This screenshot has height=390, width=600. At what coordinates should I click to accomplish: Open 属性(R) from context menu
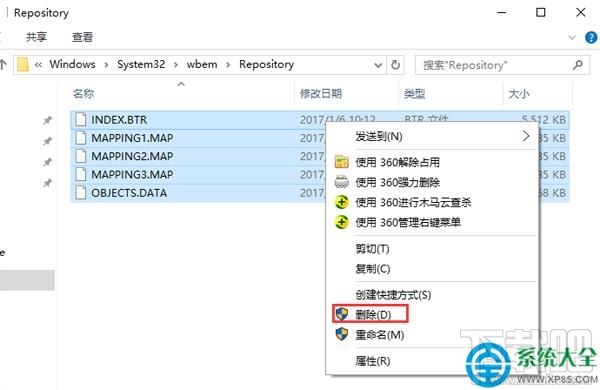(432, 361)
